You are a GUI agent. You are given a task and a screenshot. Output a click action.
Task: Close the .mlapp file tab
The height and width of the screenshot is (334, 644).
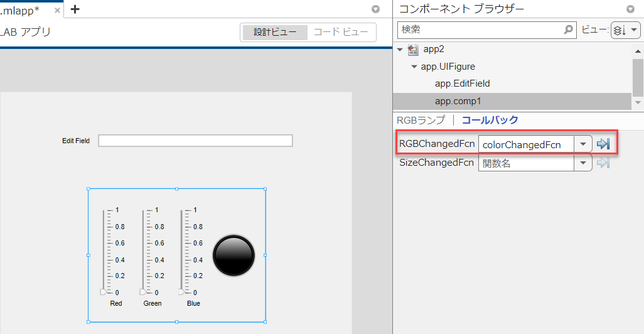[x=58, y=9]
